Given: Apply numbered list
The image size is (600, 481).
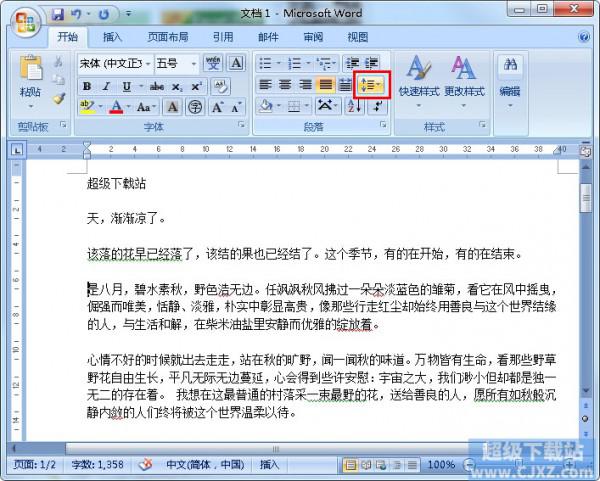Looking at the screenshot, I should coord(294,63).
